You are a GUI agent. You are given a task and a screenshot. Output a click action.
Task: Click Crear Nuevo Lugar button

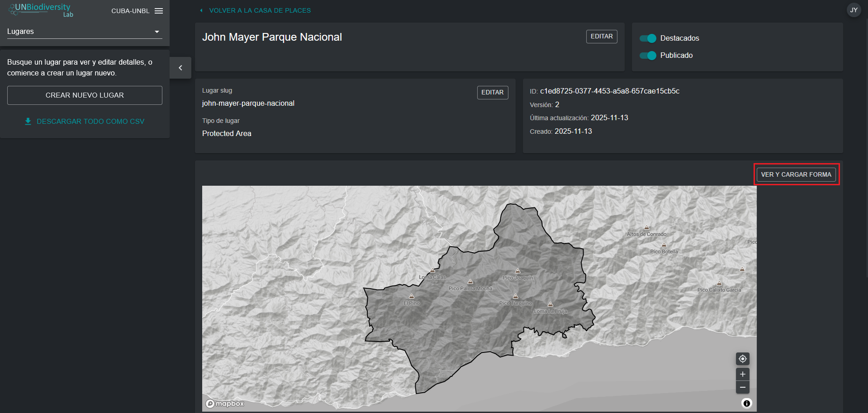click(x=85, y=95)
